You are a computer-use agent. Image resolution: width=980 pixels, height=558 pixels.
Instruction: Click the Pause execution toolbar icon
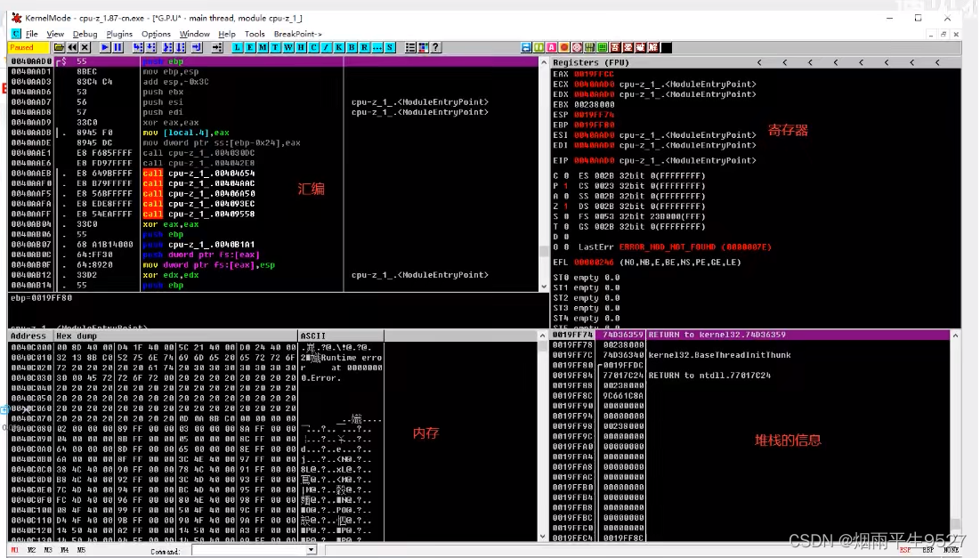click(x=118, y=47)
